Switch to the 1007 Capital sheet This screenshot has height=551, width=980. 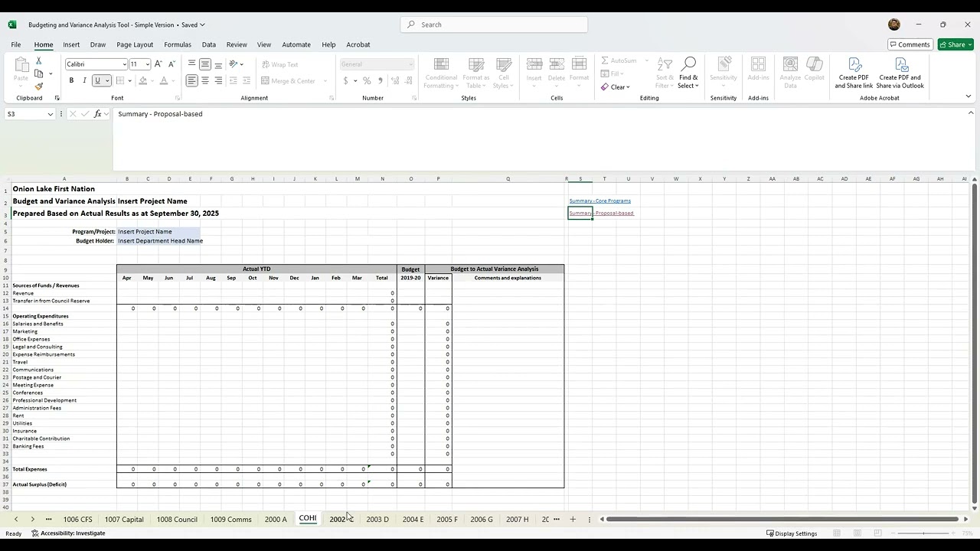click(x=124, y=519)
